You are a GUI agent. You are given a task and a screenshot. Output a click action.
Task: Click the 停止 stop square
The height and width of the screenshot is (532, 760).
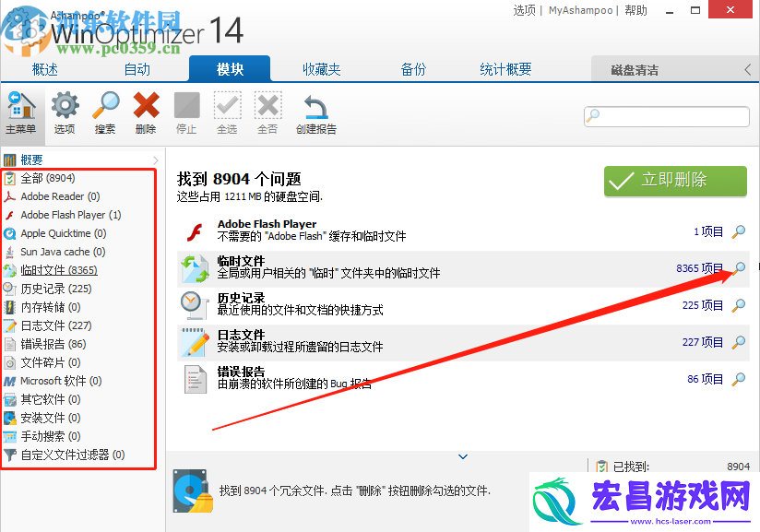[187, 106]
